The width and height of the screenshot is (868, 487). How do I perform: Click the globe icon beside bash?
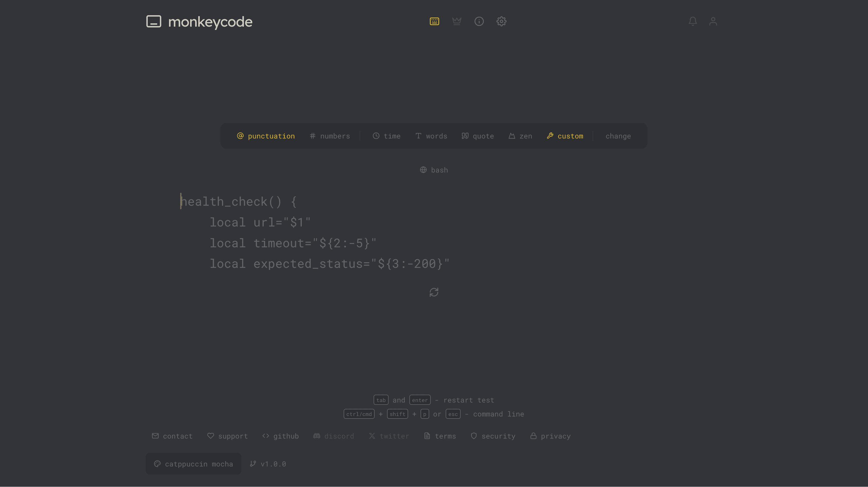tap(423, 170)
